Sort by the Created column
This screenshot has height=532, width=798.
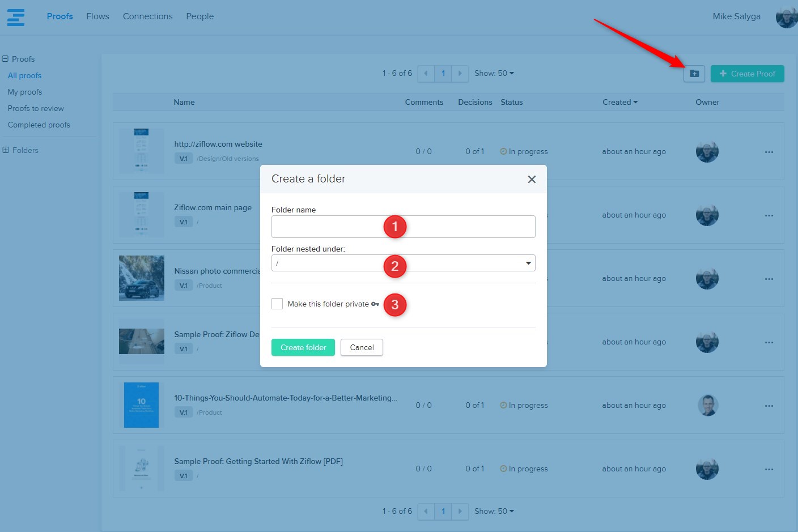click(x=619, y=102)
